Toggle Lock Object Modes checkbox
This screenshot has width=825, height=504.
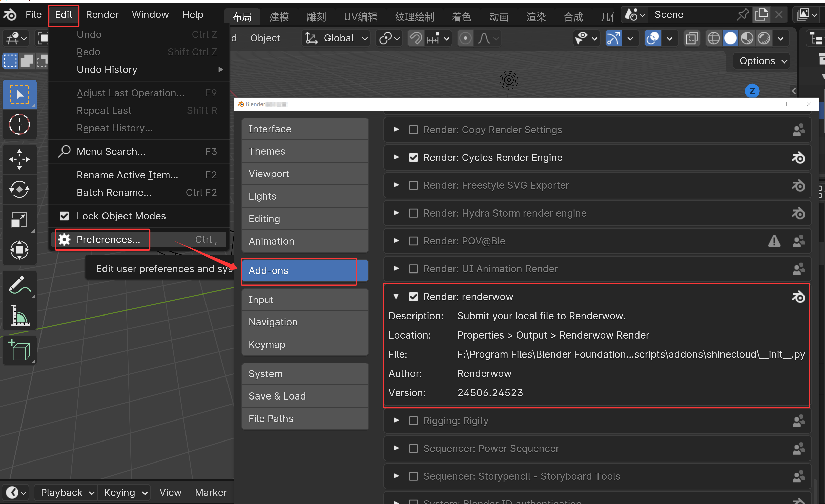(64, 216)
